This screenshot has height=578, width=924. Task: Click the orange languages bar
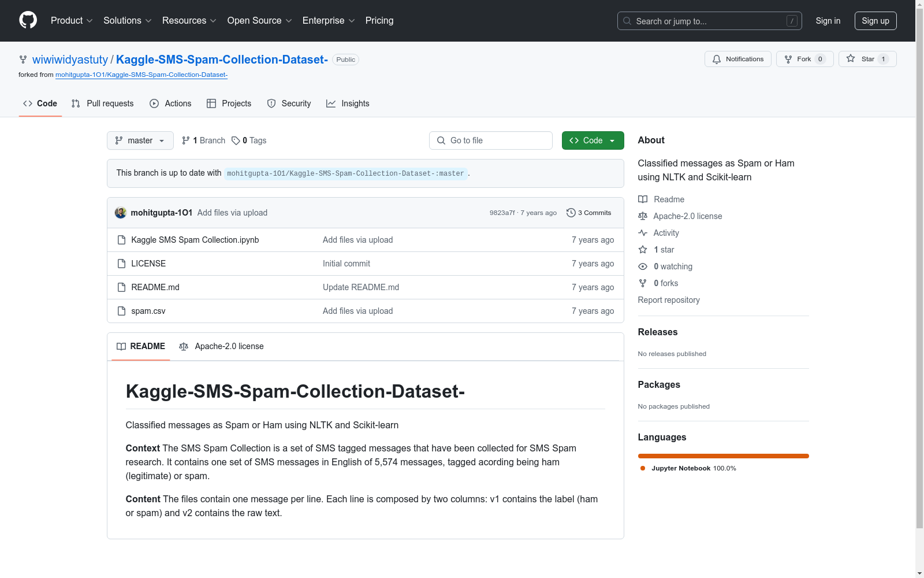(724, 456)
